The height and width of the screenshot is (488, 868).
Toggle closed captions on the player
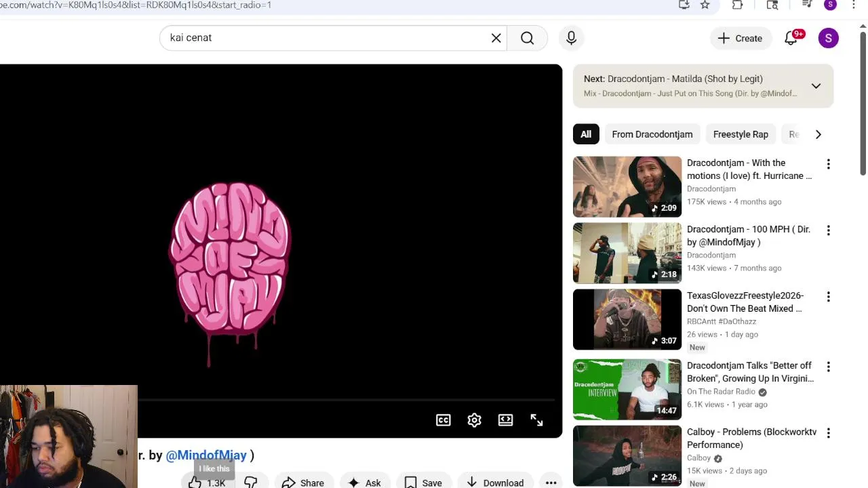[443, 420]
